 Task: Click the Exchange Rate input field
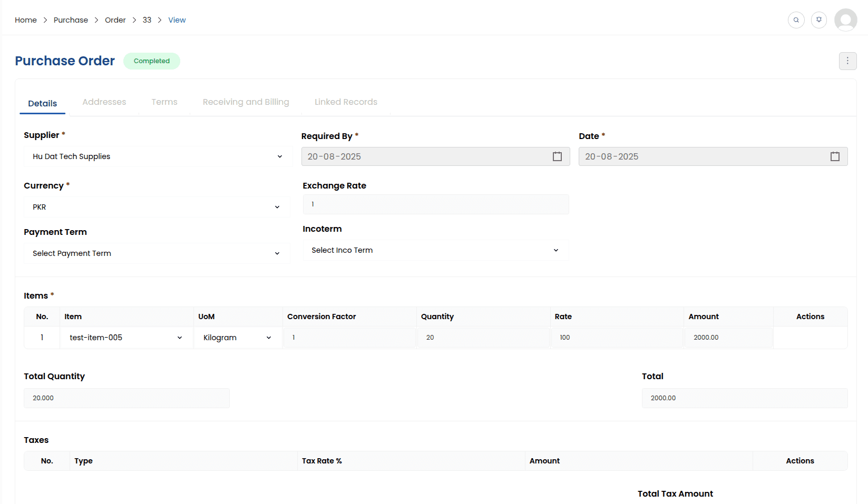pos(435,204)
